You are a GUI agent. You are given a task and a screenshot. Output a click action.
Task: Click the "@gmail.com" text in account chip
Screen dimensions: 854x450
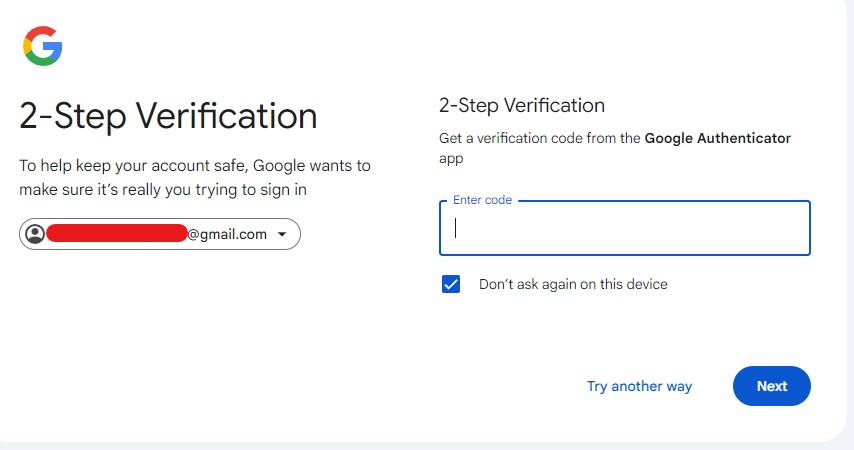[227, 234]
